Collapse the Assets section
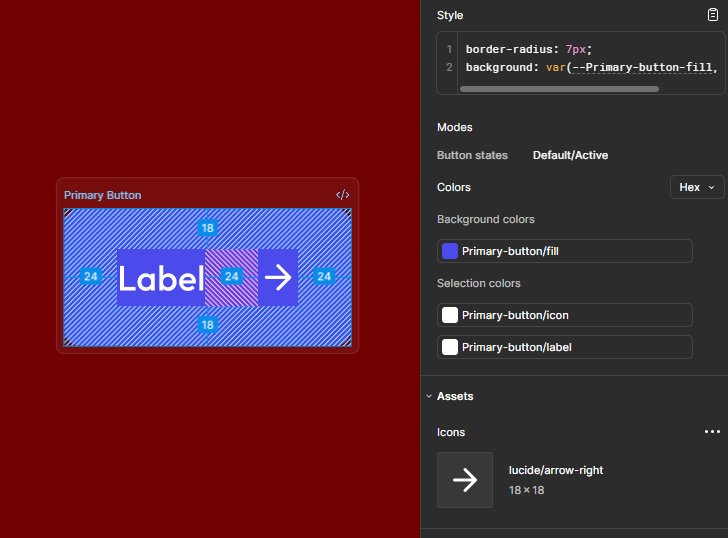This screenshot has width=728, height=538. click(x=429, y=396)
